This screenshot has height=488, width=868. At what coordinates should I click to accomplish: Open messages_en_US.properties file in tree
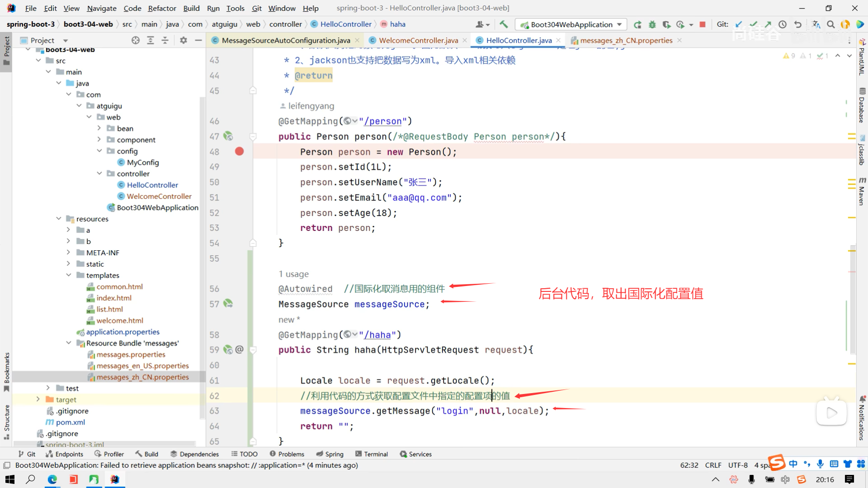(142, 366)
